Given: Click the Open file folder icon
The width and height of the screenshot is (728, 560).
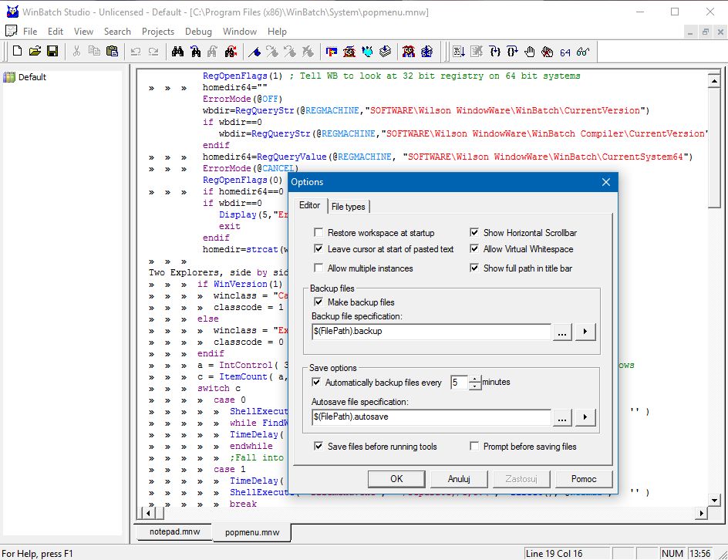Looking at the screenshot, I should pyautogui.click(x=35, y=51).
